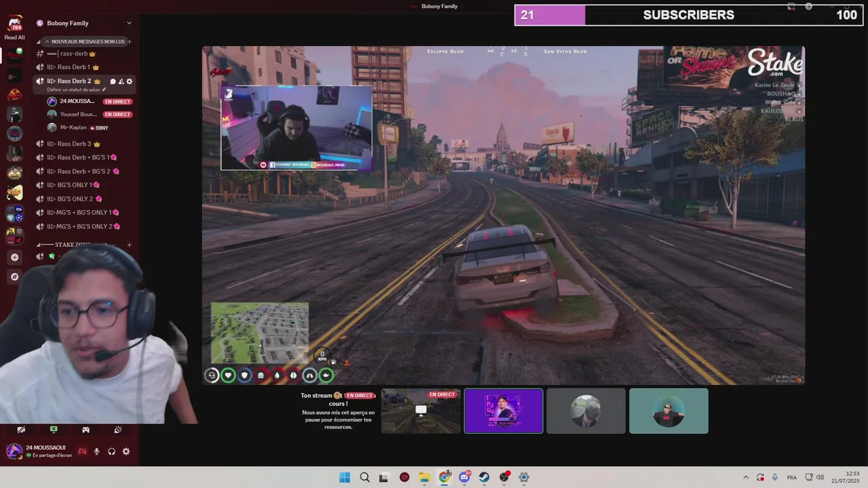This screenshot has width=868, height=488.
Task: Watch Youssef Bous... EN DIRECT stream badge
Action: [x=117, y=115]
